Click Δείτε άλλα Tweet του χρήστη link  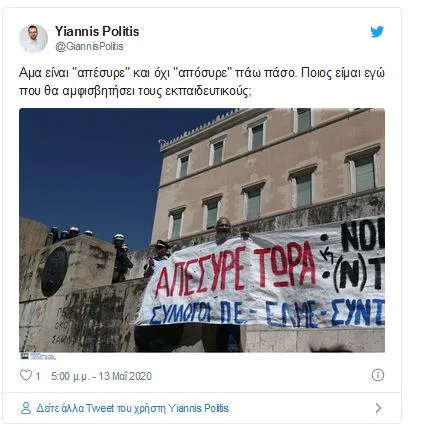click(132, 408)
